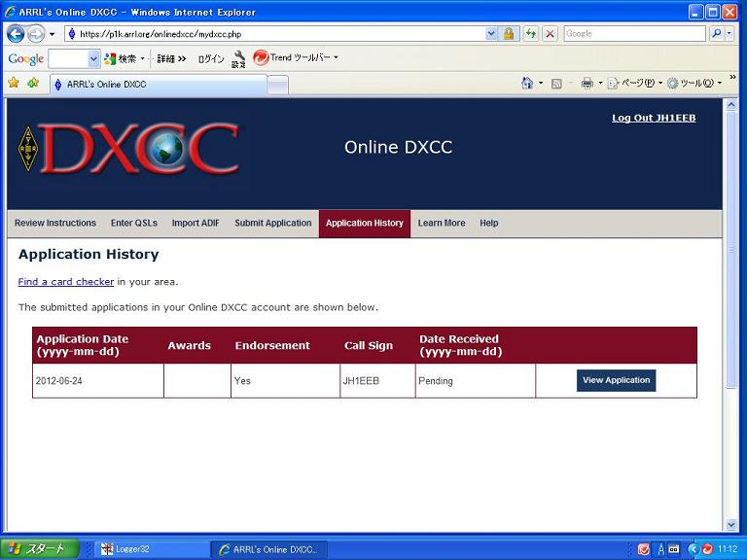Viewport: 747px width, 560px height.
Task: Click the ARRL diamond emblem
Action: (x=27, y=149)
